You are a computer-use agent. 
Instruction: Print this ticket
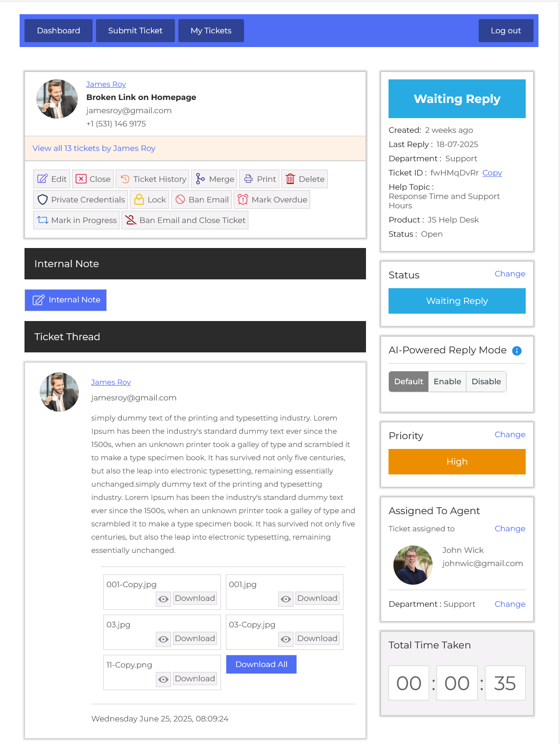[259, 179]
